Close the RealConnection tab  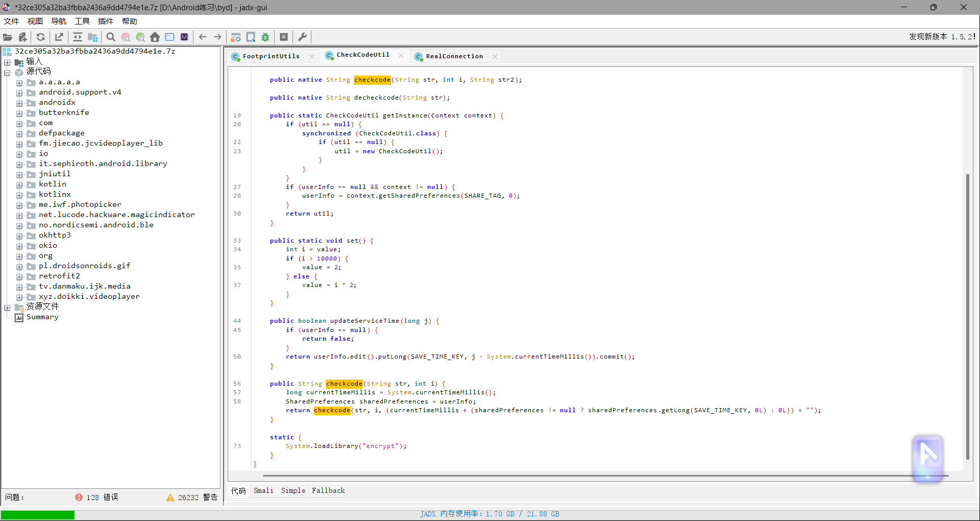[x=495, y=57]
